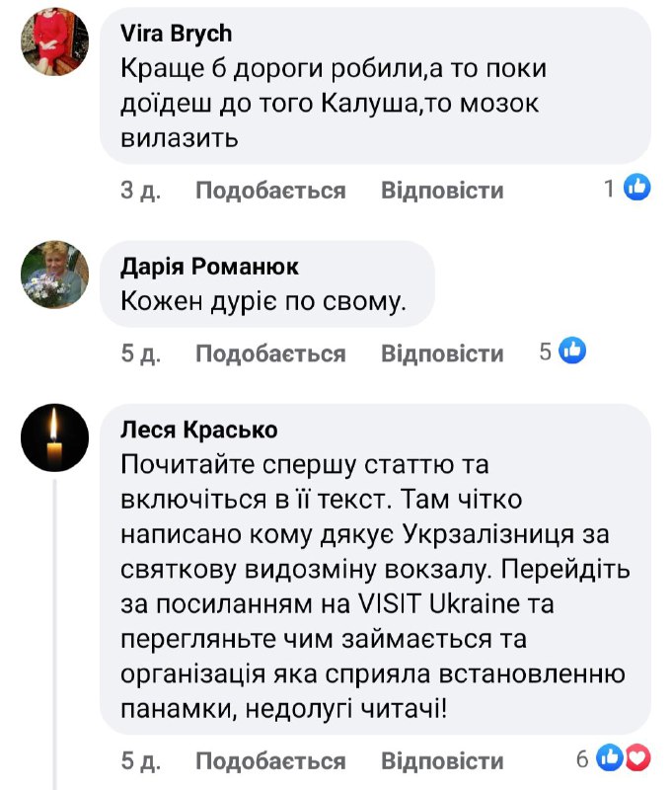Screen dimensions: 672x790
Task: Click Відповісти under Дарія Романюк's comment
Action: 442,353
